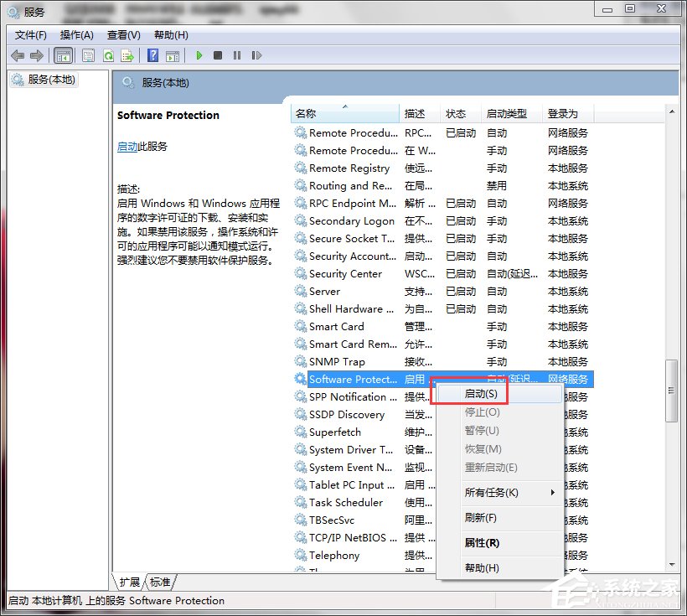The image size is (687, 616).
Task: Open help using the blue question mark icon
Action: (152, 55)
